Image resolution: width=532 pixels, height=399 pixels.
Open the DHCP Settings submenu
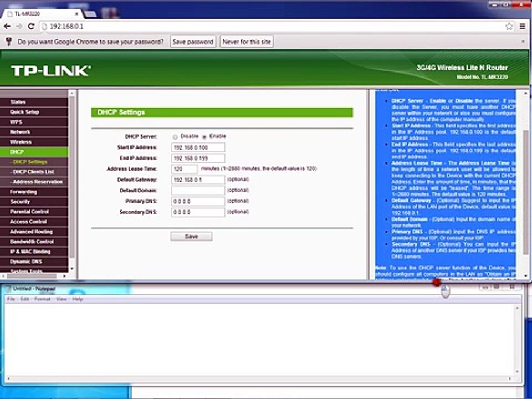34,162
